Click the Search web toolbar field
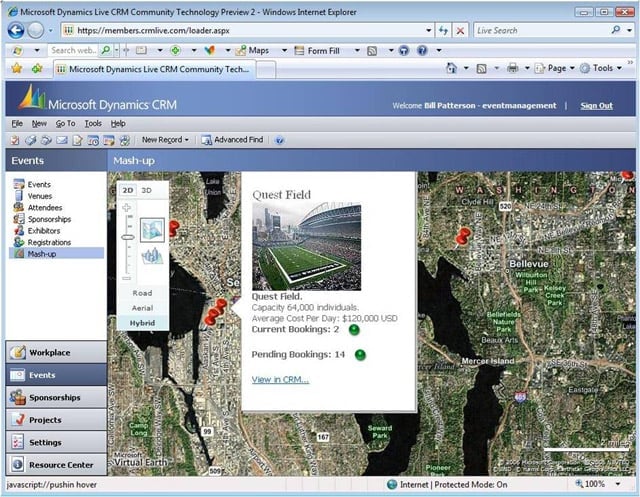The height and width of the screenshot is (497, 640). (x=73, y=50)
